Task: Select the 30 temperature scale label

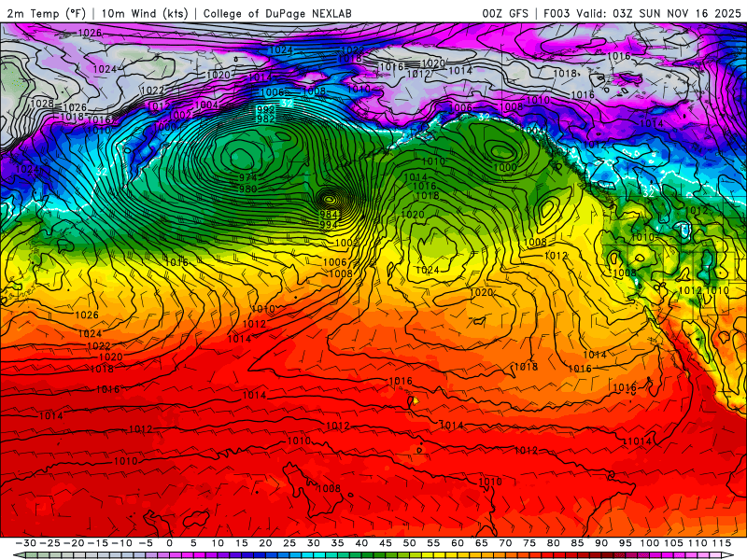Action: point(314,543)
